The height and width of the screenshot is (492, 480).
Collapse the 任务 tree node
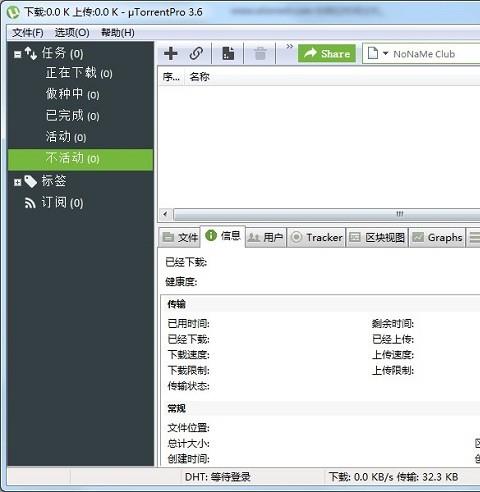point(18,54)
